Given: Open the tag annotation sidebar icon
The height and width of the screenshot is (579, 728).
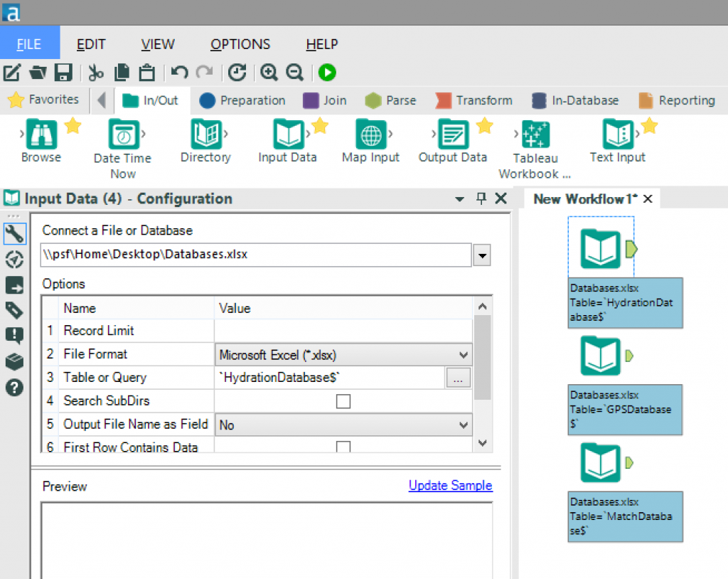Looking at the screenshot, I should (x=14, y=310).
